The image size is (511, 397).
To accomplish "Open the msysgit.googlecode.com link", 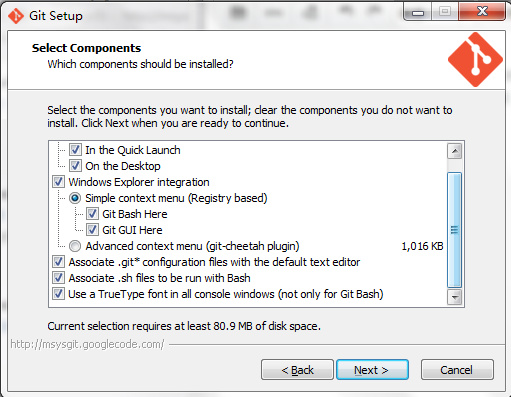I will 87,344.
